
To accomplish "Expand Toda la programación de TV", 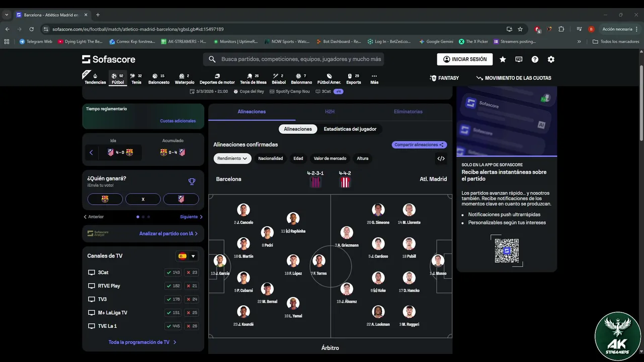I will [142, 342].
